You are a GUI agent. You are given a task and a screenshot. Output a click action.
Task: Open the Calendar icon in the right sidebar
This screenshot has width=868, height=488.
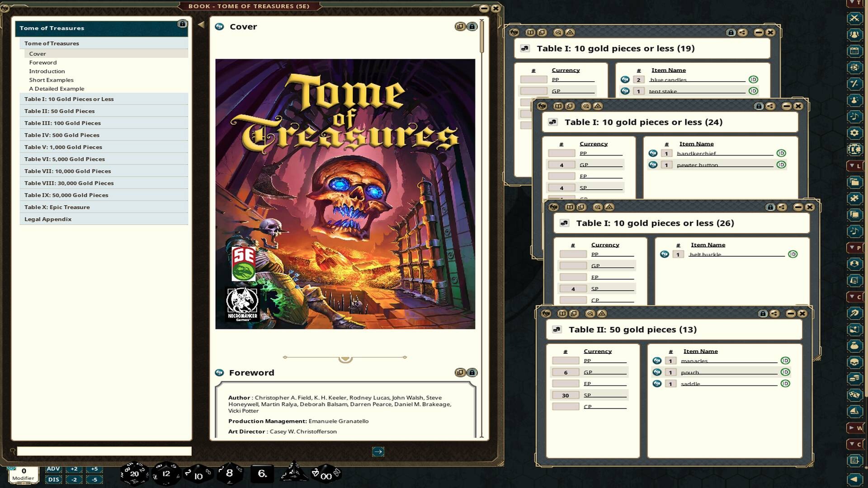pos(854,51)
